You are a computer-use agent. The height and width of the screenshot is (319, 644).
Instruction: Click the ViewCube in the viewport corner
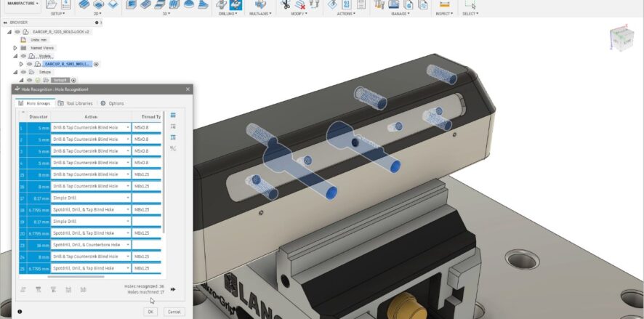[x=621, y=38]
